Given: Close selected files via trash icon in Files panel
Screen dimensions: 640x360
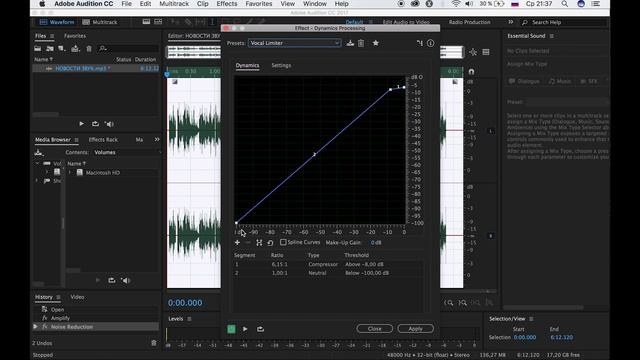Looking at the screenshot, I should (x=89, y=49).
